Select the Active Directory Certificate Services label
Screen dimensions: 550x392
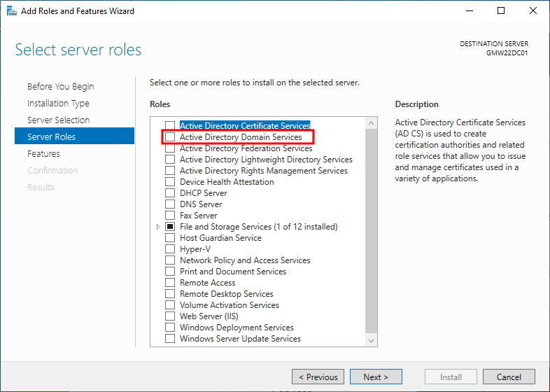pyautogui.click(x=245, y=125)
